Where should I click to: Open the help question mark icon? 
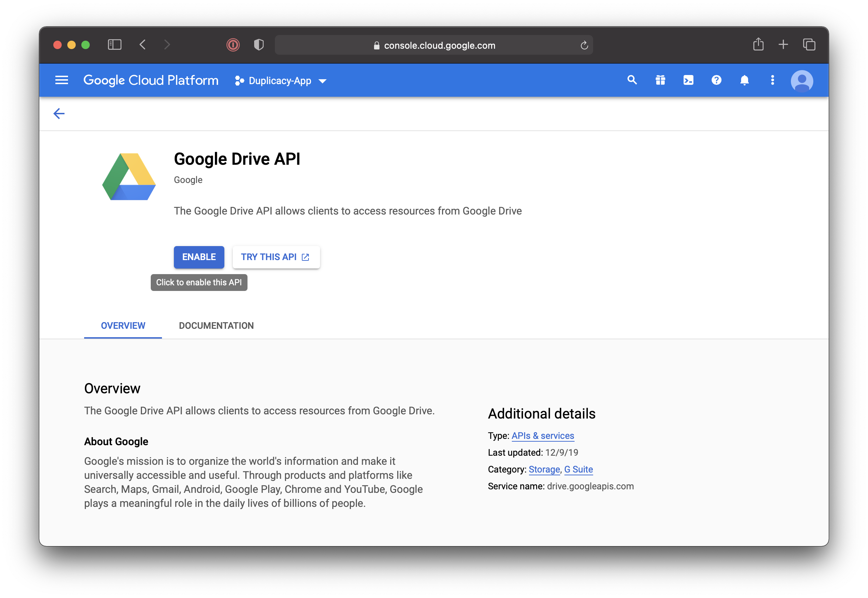[716, 80]
